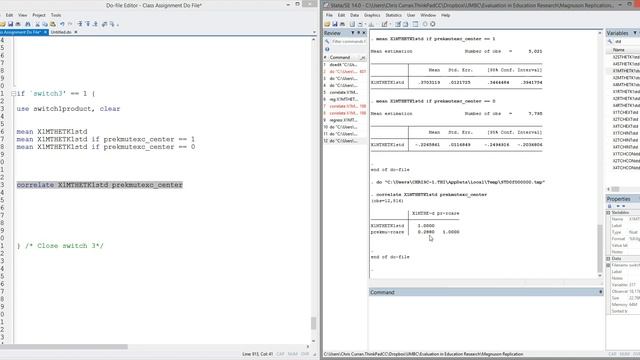Screen dimensions: 640x360
Task: Open Graphics menu in Stata window
Action: coord(372,15)
